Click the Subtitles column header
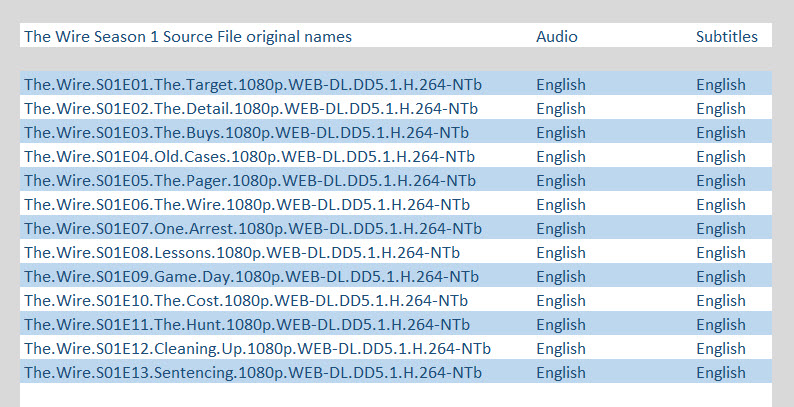Screen dimensions: 794x407 click(727, 37)
